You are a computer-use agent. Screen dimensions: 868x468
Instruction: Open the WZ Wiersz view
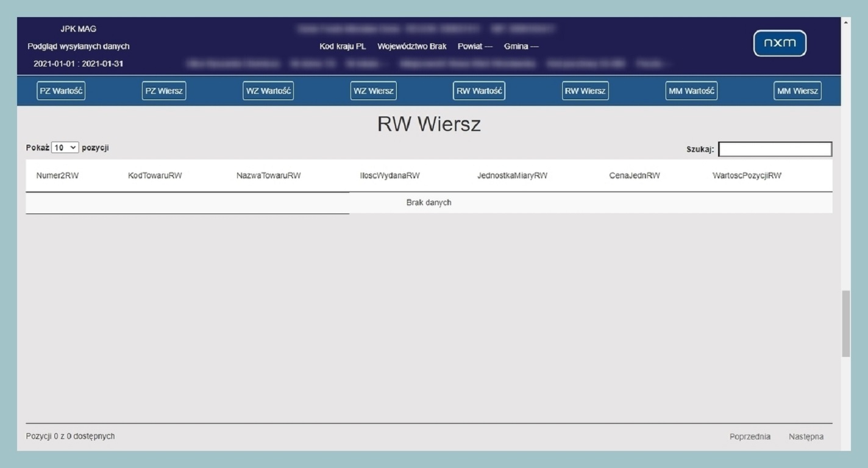(373, 90)
